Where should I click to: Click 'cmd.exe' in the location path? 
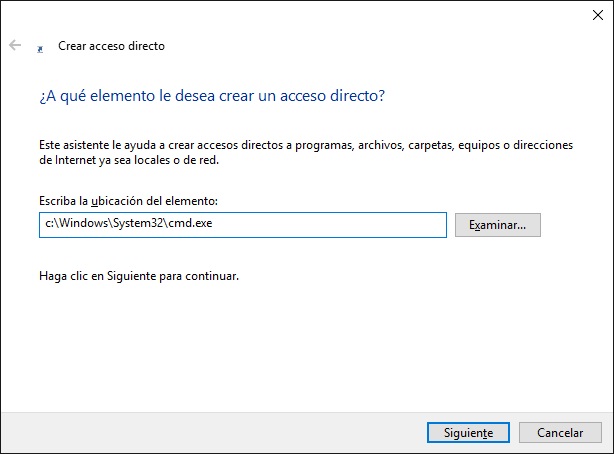[191, 224]
